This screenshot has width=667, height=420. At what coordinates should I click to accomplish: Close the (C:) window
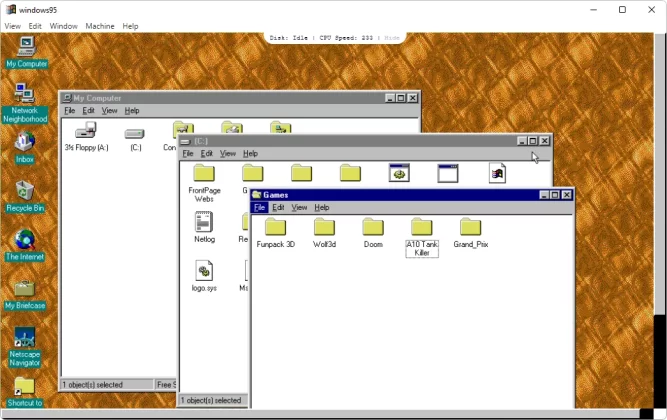(544, 141)
